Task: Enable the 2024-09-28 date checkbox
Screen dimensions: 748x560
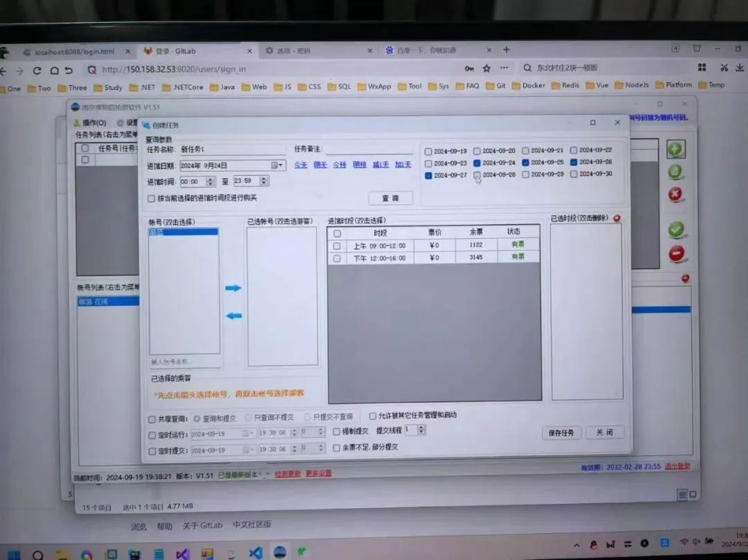Action: (x=478, y=174)
